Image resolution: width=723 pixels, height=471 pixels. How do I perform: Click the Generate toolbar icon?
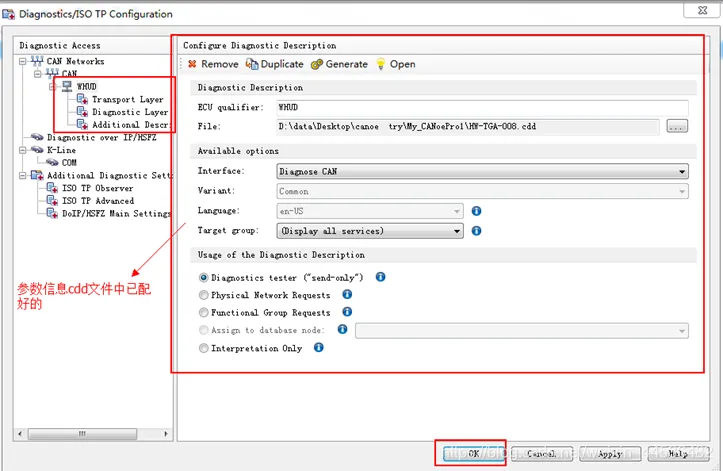(x=317, y=64)
